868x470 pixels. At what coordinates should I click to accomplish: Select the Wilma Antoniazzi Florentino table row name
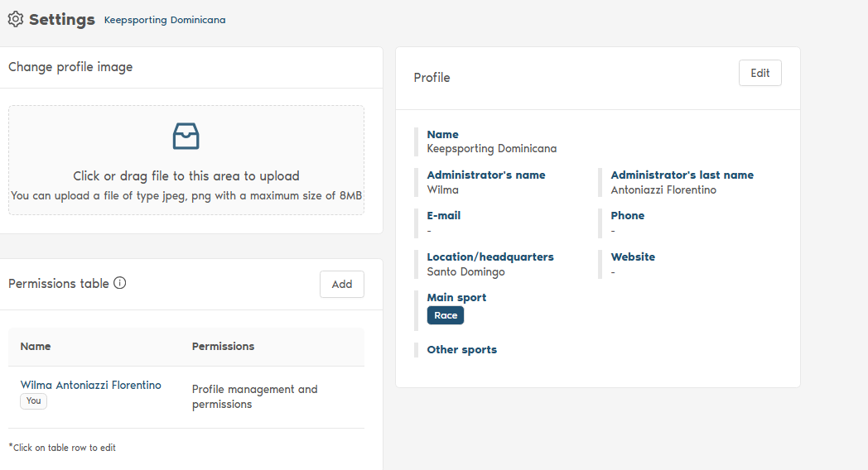[91, 385]
